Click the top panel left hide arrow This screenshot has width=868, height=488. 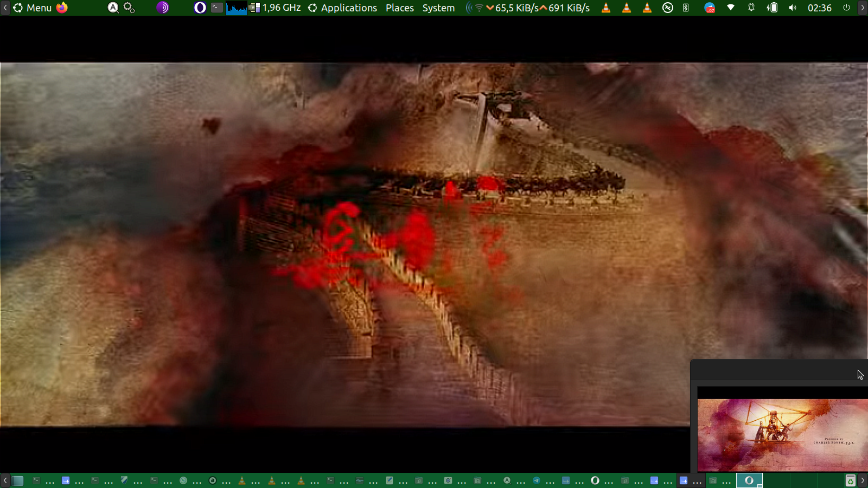click(x=5, y=8)
